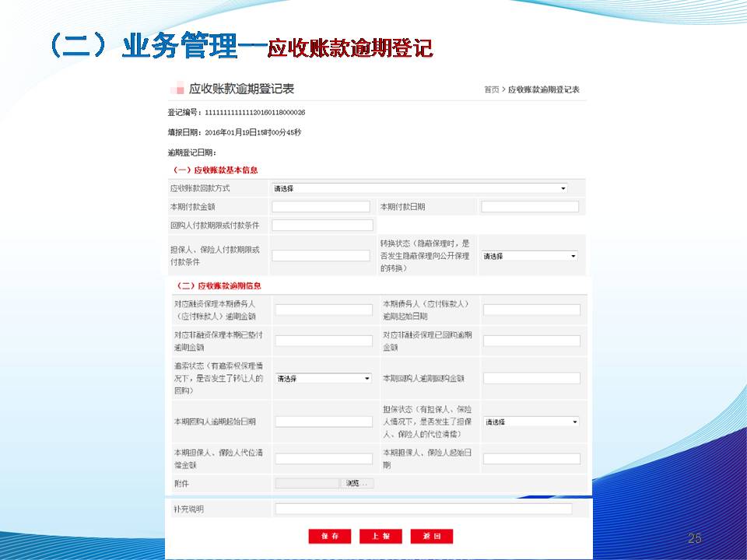
Task: Click the 本期付款金额 input field
Action: 321,207
